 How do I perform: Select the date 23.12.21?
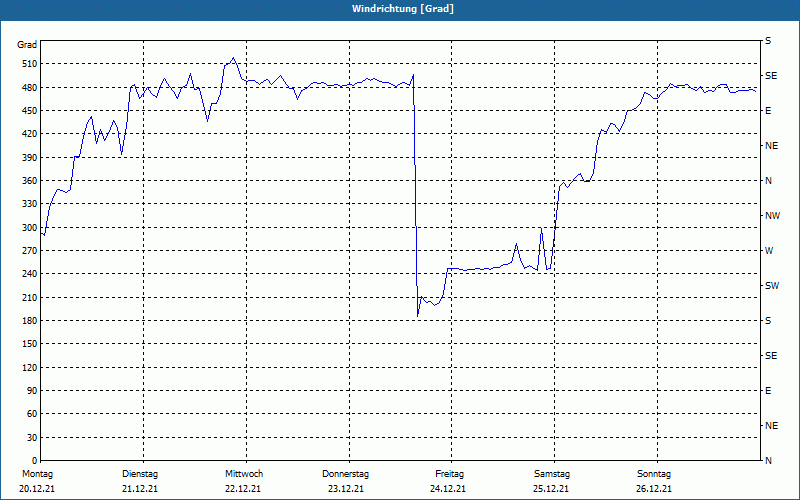tap(346, 489)
